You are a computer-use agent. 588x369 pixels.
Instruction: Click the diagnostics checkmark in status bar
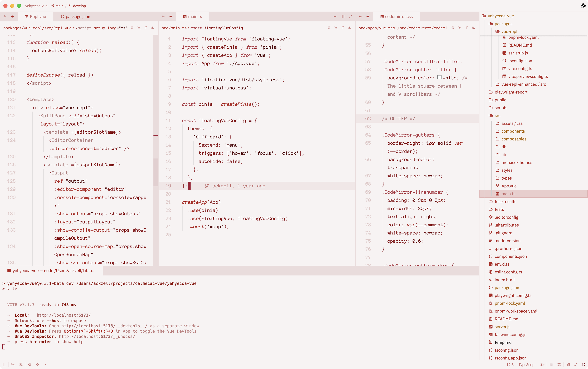point(45,365)
